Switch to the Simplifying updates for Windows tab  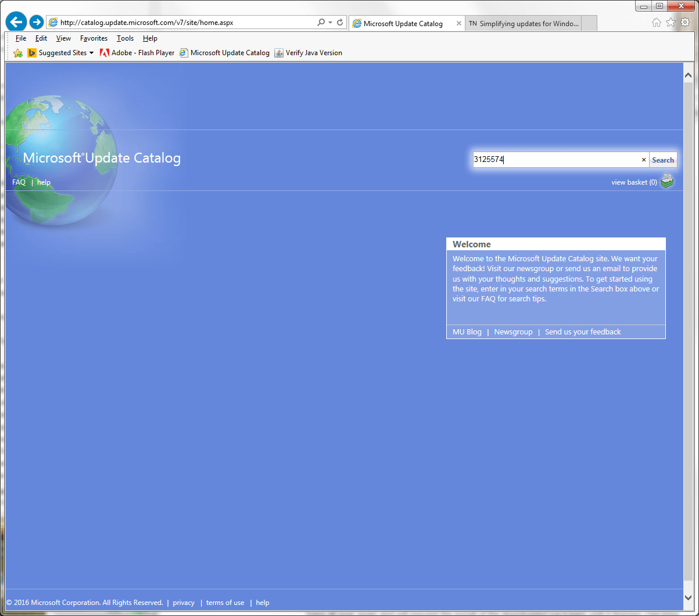tap(523, 23)
